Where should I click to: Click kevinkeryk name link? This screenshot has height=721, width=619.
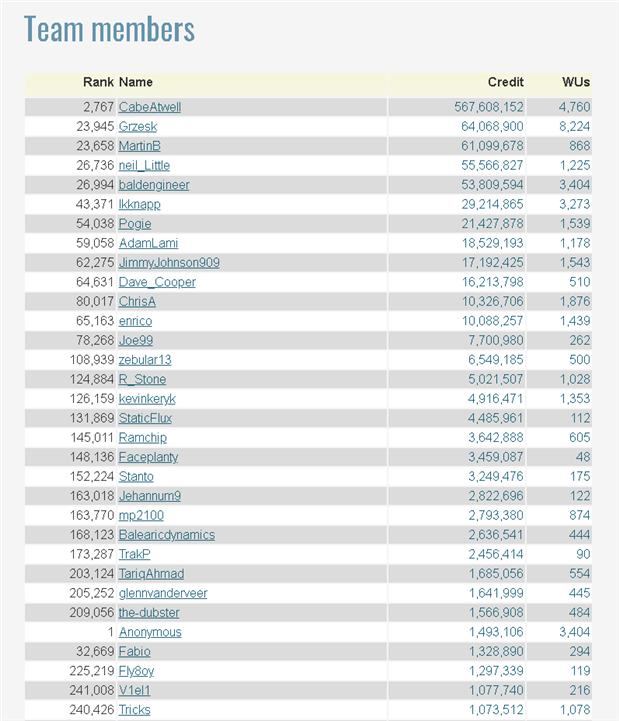click(x=147, y=399)
